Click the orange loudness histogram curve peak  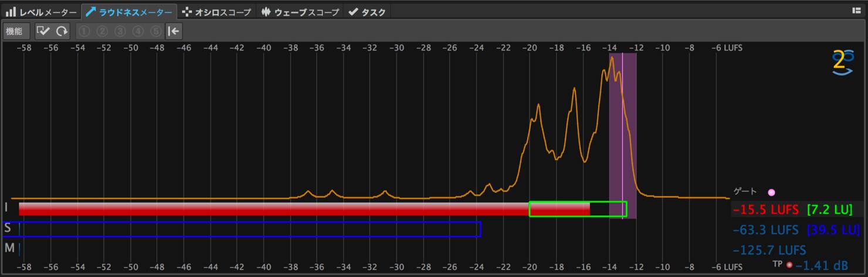coord(611,57)
